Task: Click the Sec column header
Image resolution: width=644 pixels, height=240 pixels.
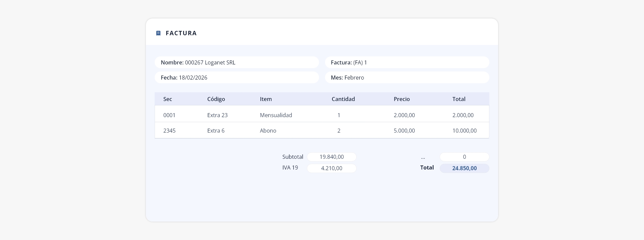Action: (x=168, y=99)
